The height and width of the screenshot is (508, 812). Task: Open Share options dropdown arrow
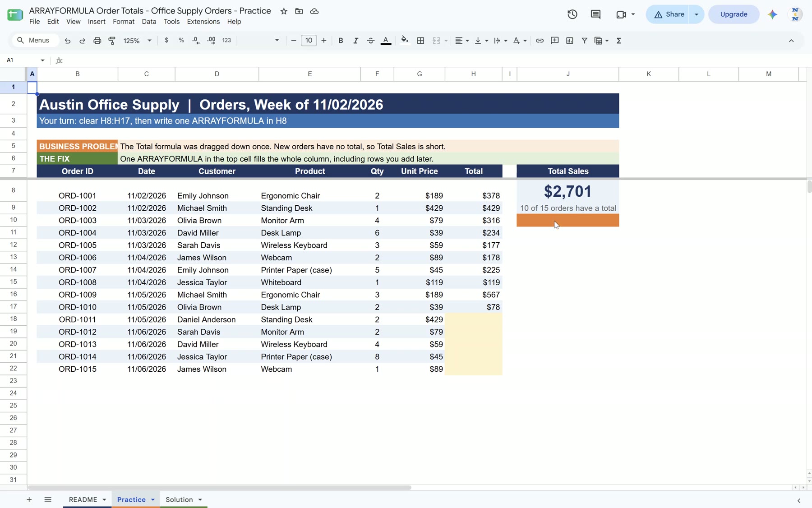pos(697,14)
